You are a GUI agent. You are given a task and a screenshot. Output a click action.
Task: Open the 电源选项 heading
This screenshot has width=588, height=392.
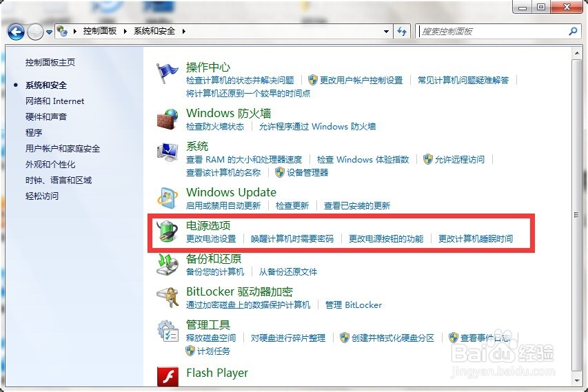click(x=208, y=225)
